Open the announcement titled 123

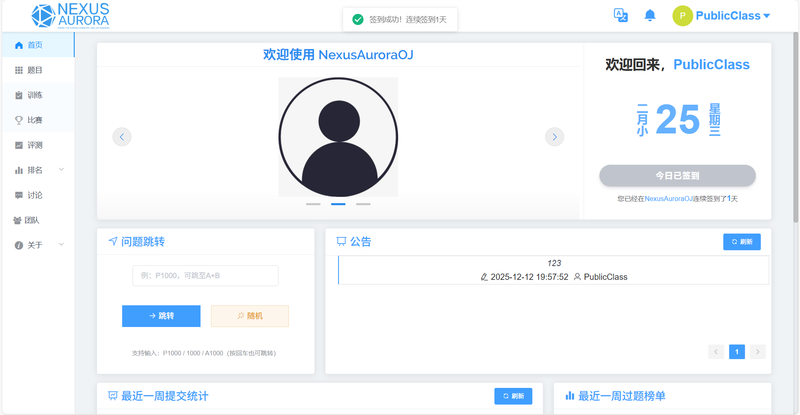coord(554,263)
